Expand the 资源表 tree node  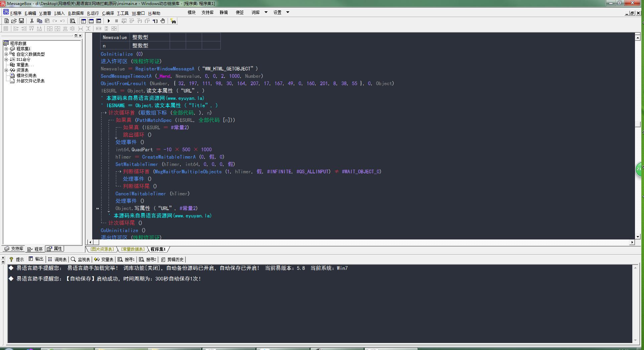(6, 70)
